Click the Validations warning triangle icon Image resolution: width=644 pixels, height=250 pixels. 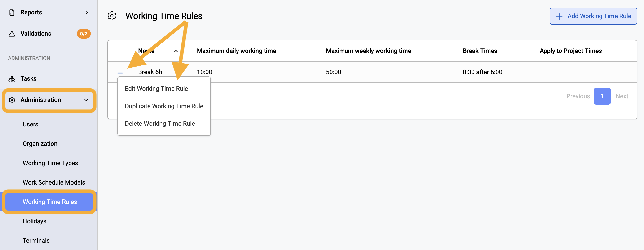[12, 34]
